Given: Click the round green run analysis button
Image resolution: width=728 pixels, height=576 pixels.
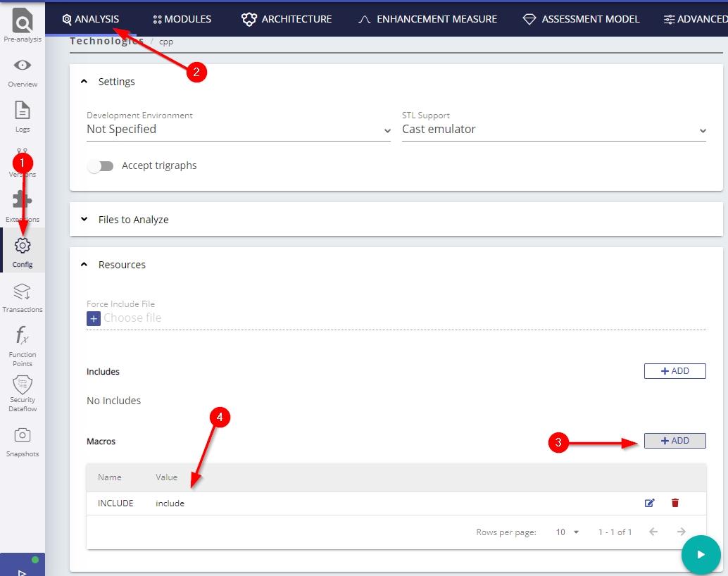Looking at the screenshot, I should pos(700,554).
